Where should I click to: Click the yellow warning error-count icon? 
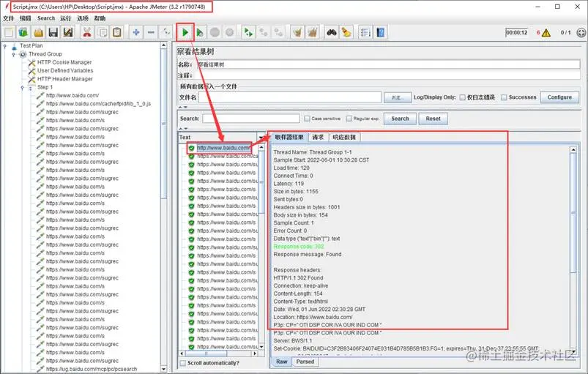546,33
